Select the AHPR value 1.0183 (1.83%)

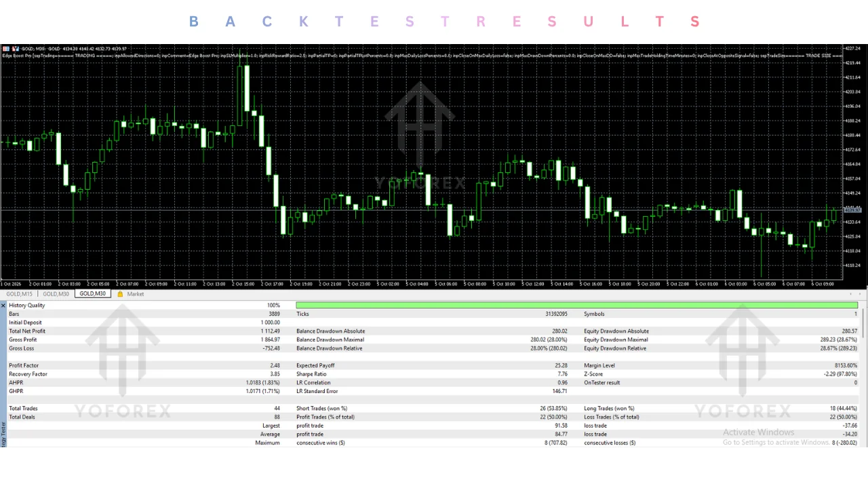coord(263,383)
